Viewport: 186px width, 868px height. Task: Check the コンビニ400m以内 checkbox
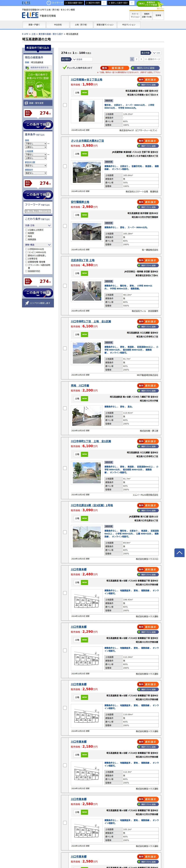[x=26, y=252]
